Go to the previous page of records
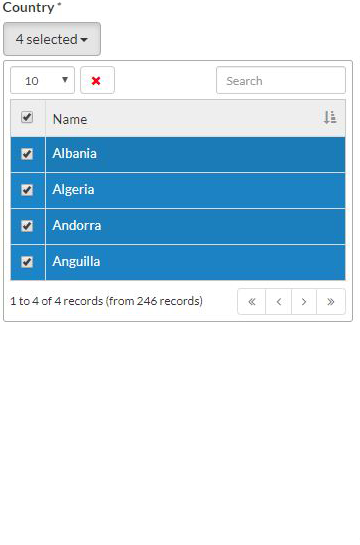 point(278,301)
